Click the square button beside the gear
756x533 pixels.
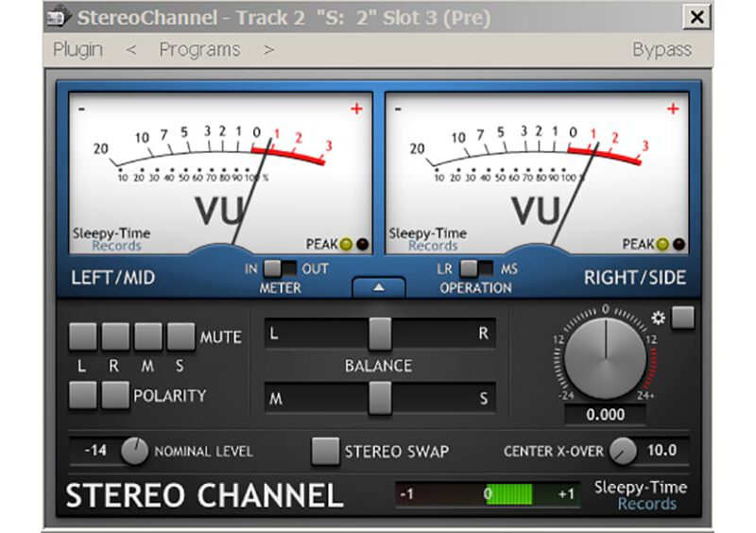pos(682,318)
